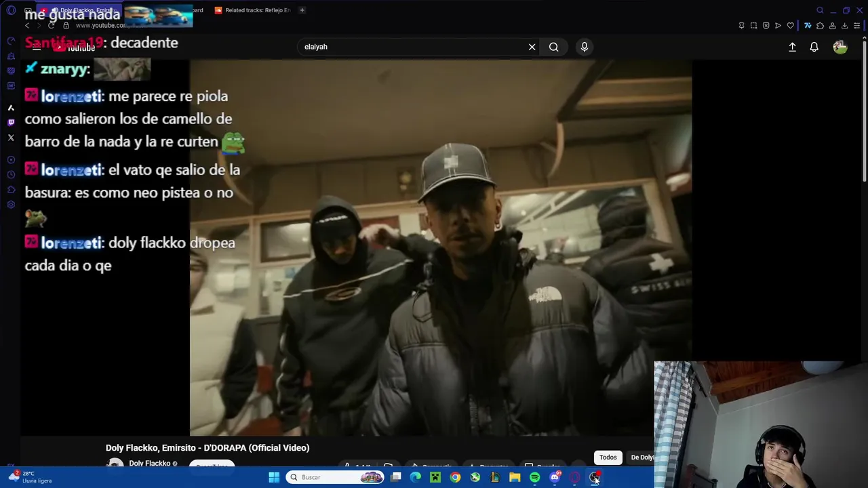Switch to Opera GX on the taskbar
Image resolution: width=868 pixels, height=488 pixels.
click(x=574, y=477)
